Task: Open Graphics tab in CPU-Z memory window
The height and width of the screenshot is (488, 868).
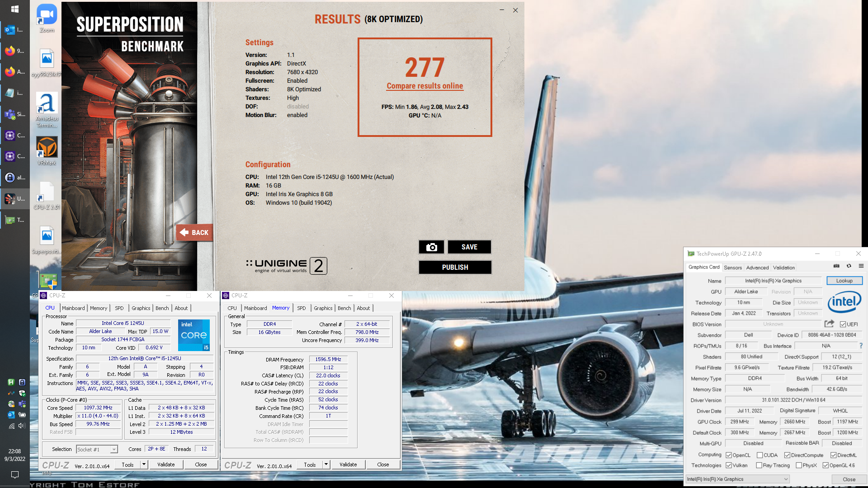Action: pyautogui.click(x=323, y=308)
